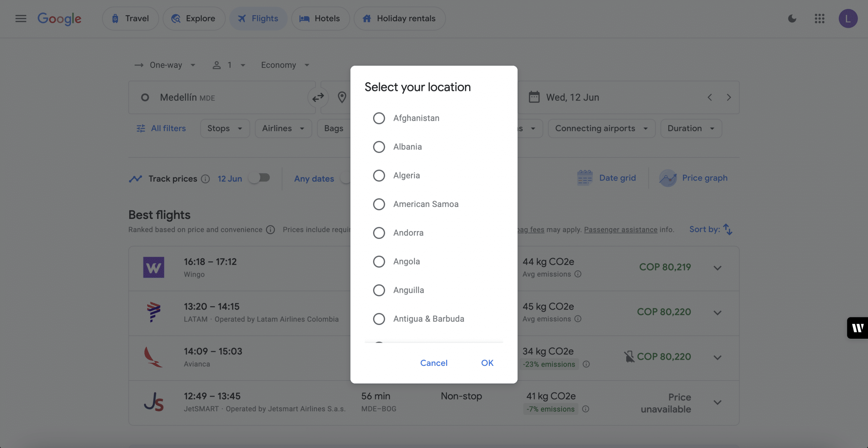The width and height of the screenshot is (868, 448).
Task: Cancel the location selection dialog
Action: point(434,363)
